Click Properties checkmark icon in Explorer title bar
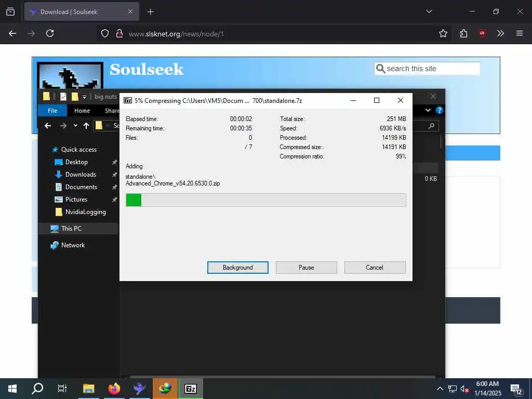Screen dimensions: 532x399 tap(63, 97)
